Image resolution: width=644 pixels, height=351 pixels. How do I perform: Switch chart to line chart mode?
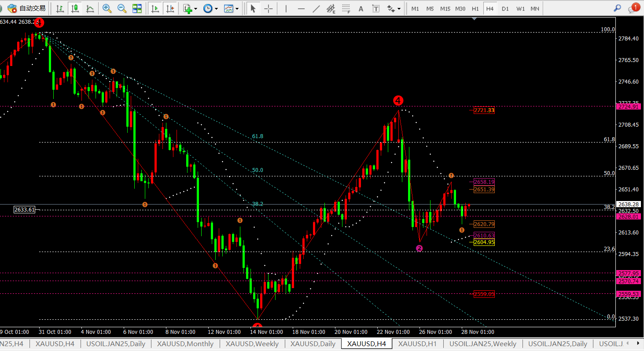point(90,8)
